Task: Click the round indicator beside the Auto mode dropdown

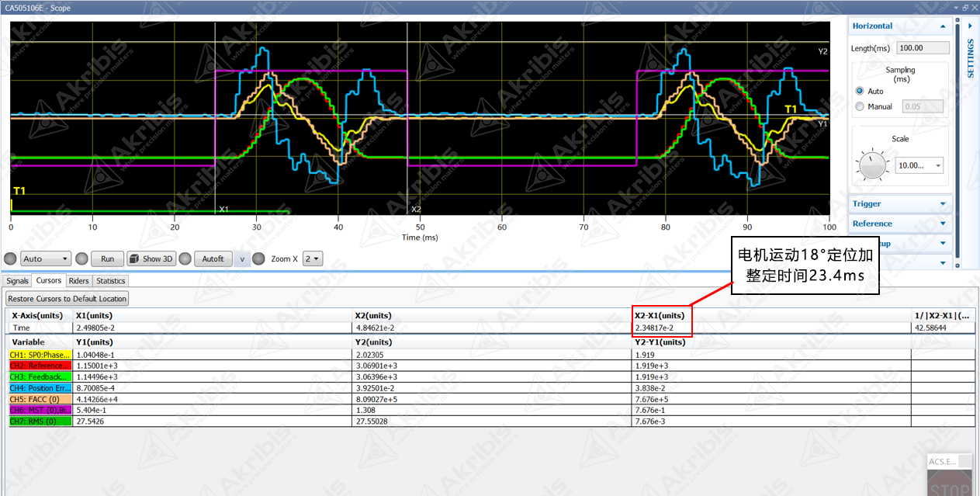Action: point(10,258)
